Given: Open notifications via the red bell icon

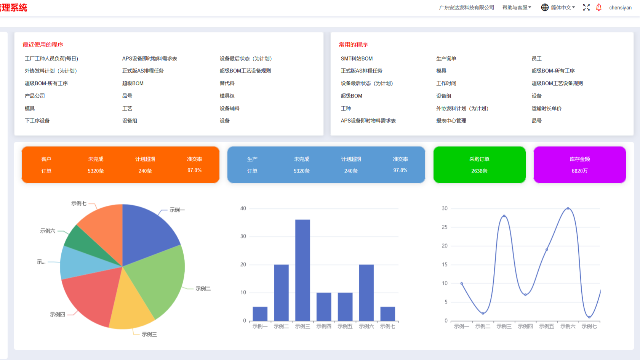Looking at the screenshot, I should 599,7.
